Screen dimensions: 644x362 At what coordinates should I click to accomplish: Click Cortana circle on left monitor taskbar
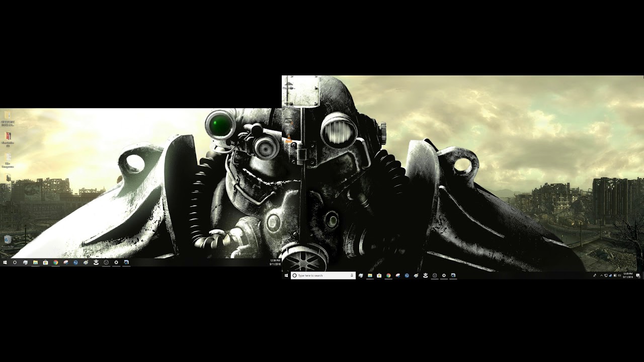(x=15, y=262)
